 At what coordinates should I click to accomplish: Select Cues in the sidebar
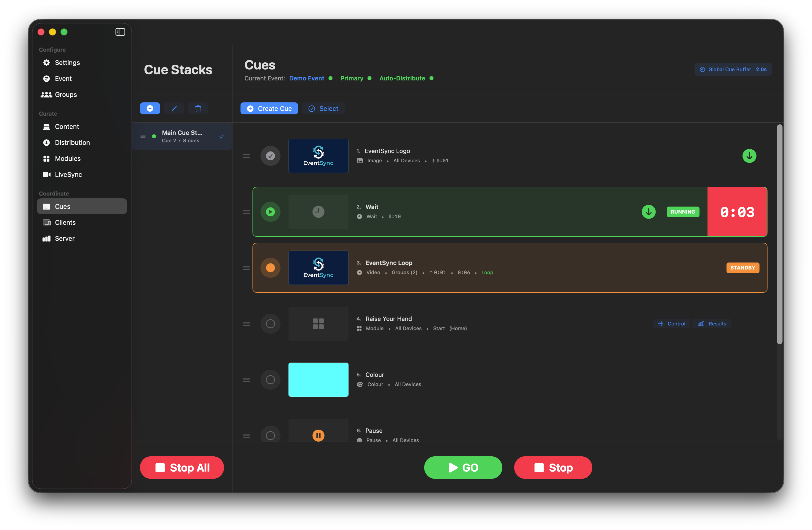point(82,207)
